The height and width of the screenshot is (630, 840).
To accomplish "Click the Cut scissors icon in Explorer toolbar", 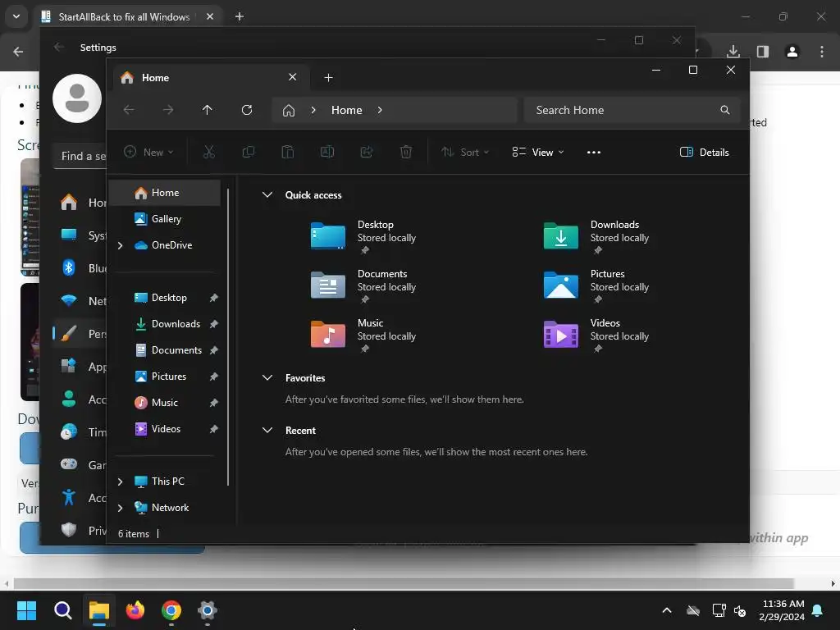I will [x=209, y=152].
